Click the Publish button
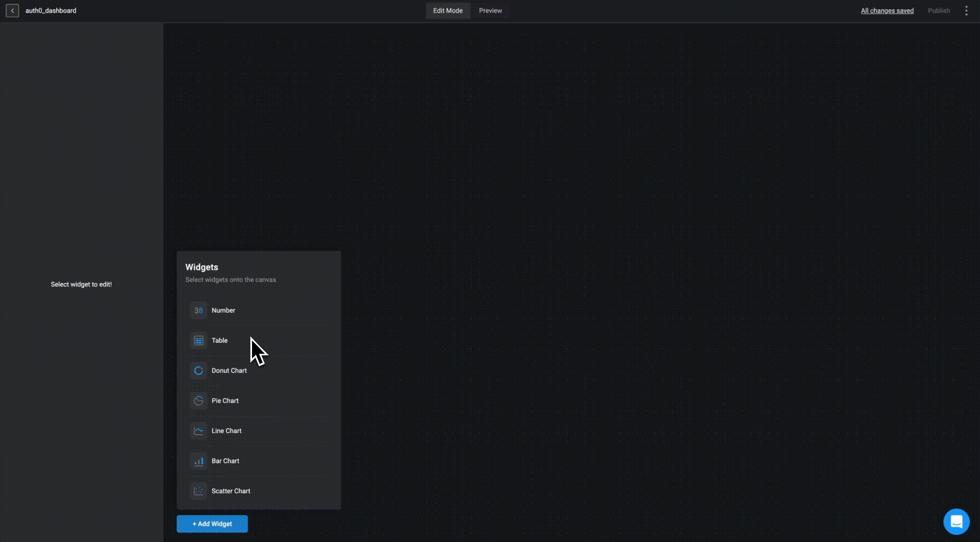 [x=938, y=11]
